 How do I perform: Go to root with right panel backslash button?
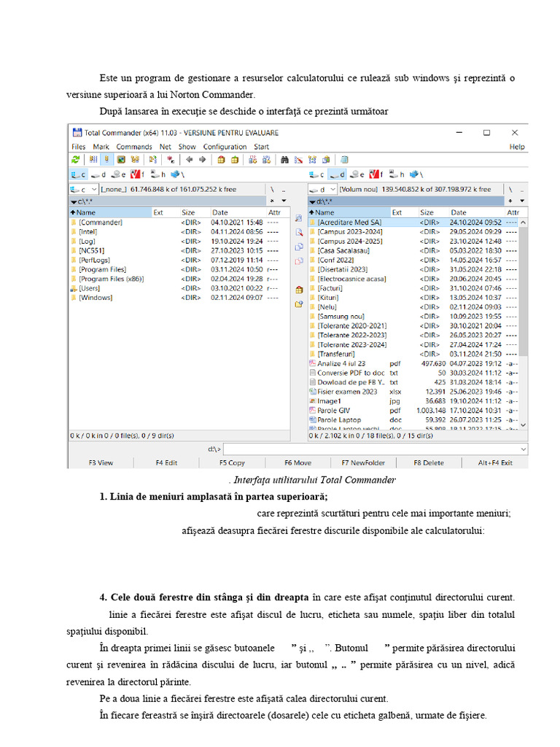pyautogui.click(x=510, y=190)
